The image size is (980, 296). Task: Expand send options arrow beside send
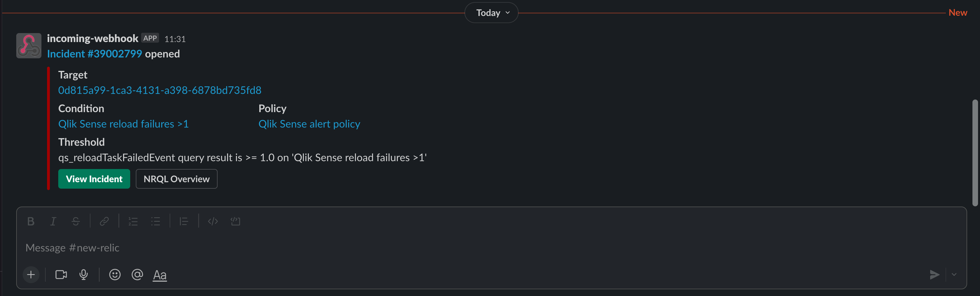(954, 275)
